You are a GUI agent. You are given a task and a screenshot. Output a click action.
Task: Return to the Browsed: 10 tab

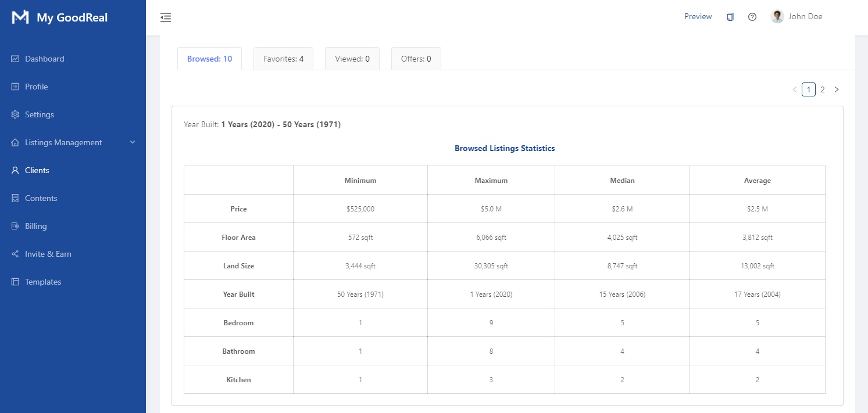pos(209,59)
